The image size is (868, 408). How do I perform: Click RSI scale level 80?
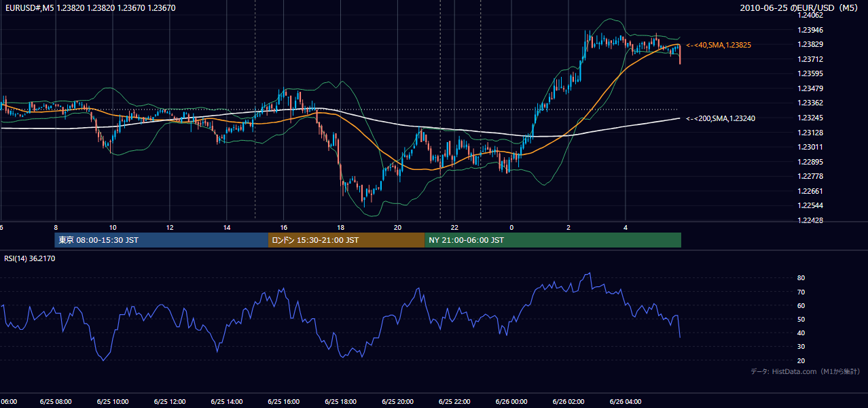(x=801, y=278)
